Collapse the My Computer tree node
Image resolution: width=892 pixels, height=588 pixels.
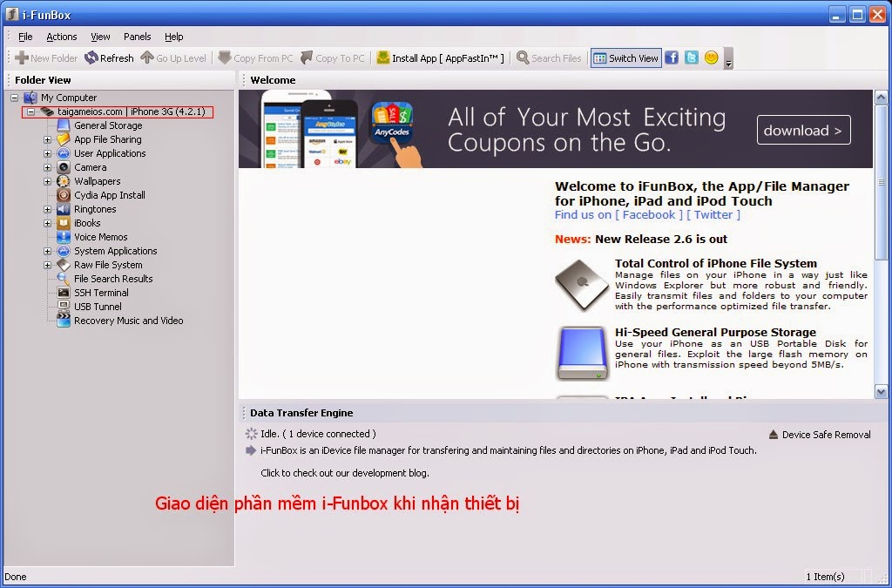pyautogui.click(x=14, y=98)
